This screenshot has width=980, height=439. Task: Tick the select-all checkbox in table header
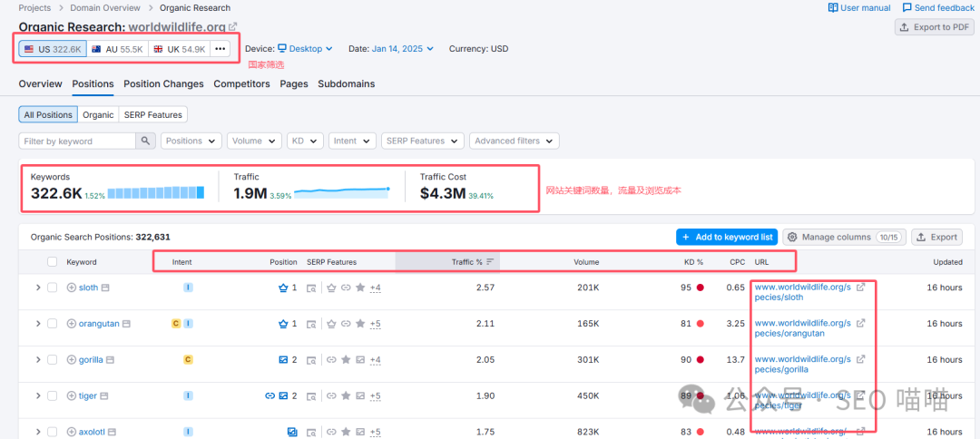coord(53,262)
